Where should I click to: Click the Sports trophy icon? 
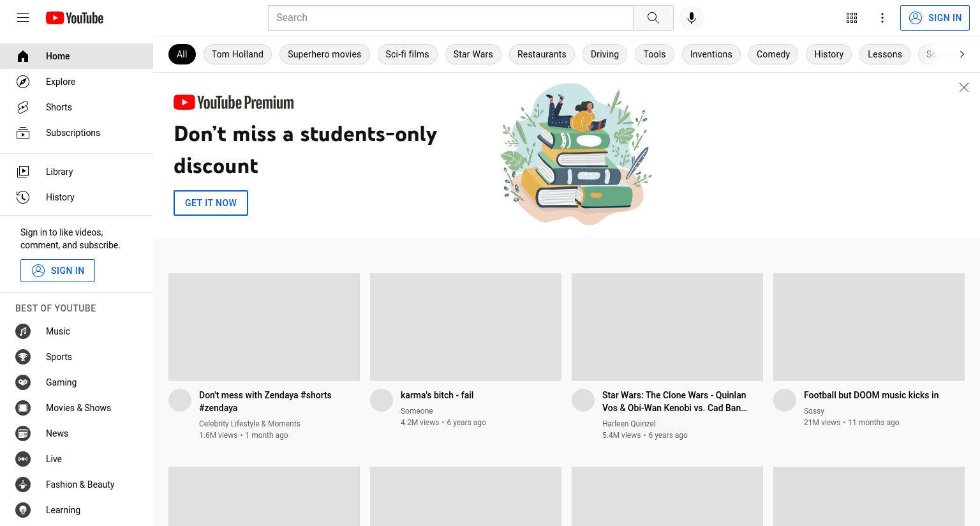coord(23,357)
